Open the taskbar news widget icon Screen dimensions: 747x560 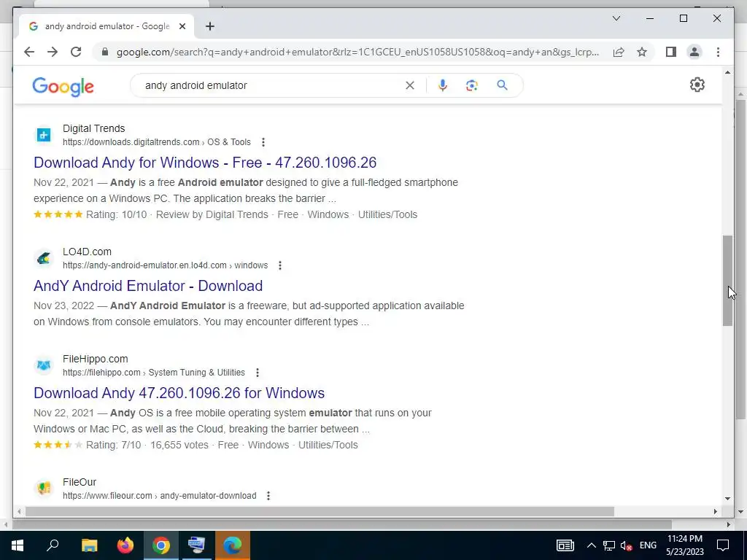click(x=565, y=545)
